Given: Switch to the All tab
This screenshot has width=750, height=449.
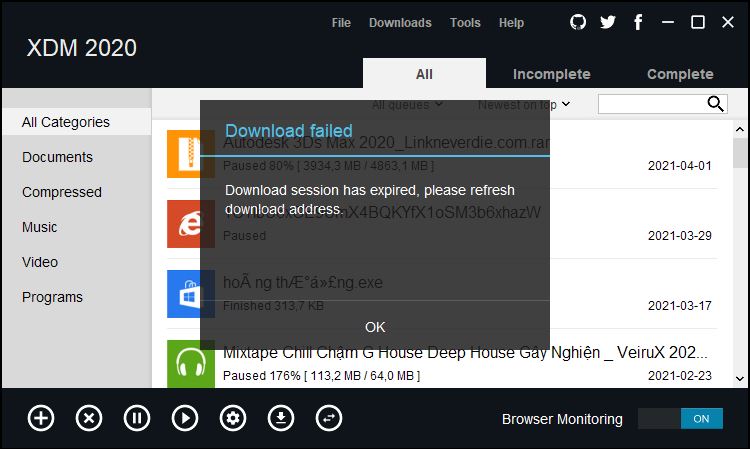Looking at the screenshot, I should (x=424, y=73).
